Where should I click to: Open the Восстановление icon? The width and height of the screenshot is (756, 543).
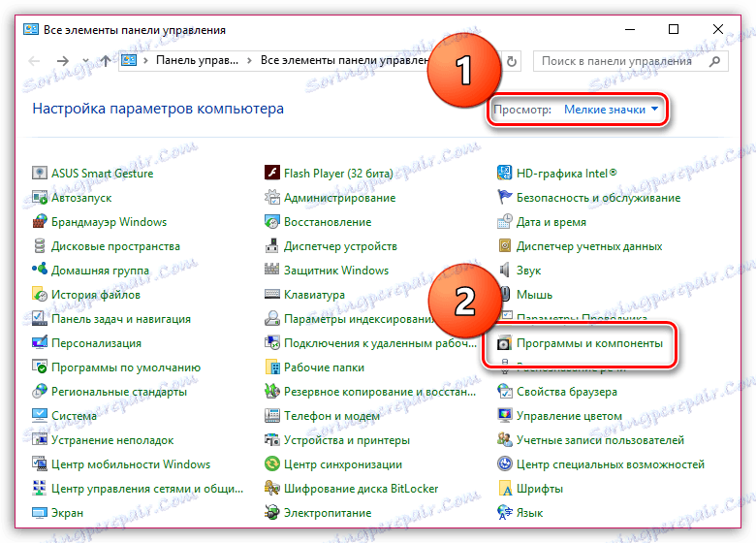272,221
